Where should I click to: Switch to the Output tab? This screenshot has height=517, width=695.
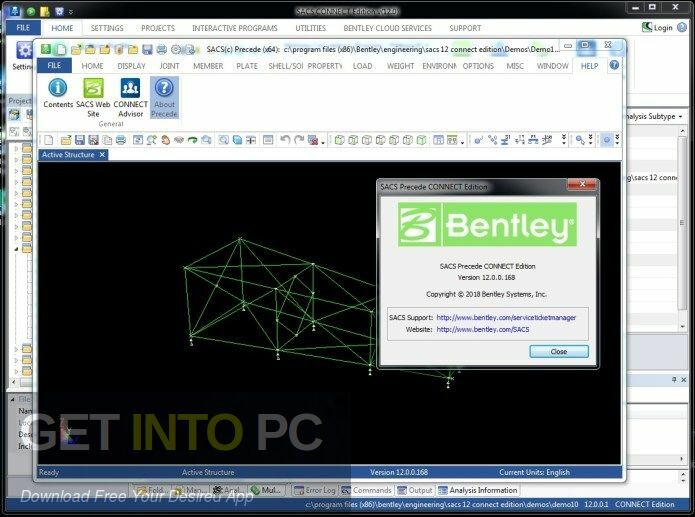pyautogui.click(x=415, y=490)
